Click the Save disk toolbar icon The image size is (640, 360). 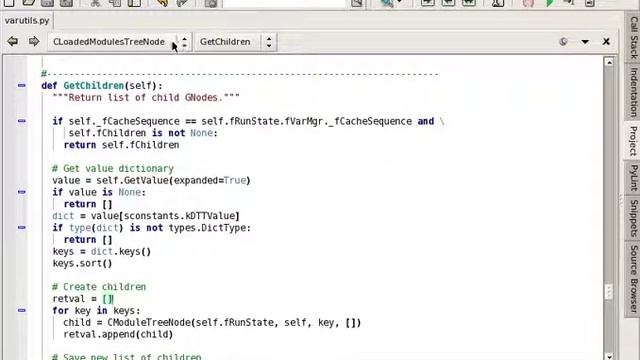point(47,3)
